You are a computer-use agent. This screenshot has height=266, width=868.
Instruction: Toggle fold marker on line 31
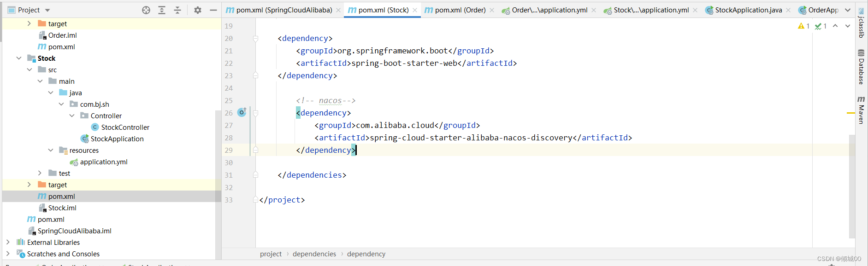[255, 175]
